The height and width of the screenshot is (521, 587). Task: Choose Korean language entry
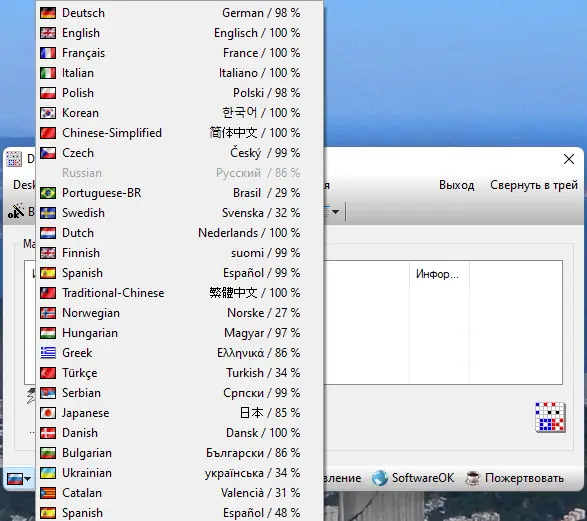(179, 113)
